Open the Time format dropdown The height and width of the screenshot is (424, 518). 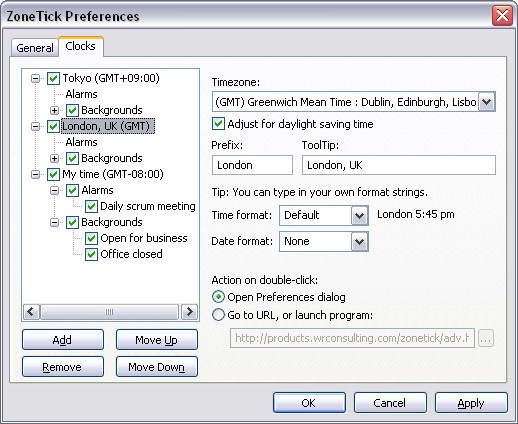[359, 215]
